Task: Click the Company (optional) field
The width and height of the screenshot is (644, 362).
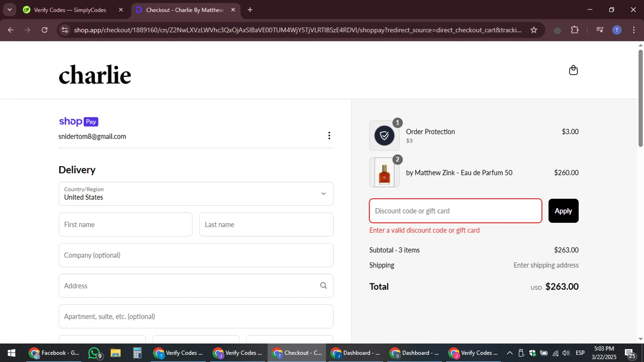Action: (196, 255)
